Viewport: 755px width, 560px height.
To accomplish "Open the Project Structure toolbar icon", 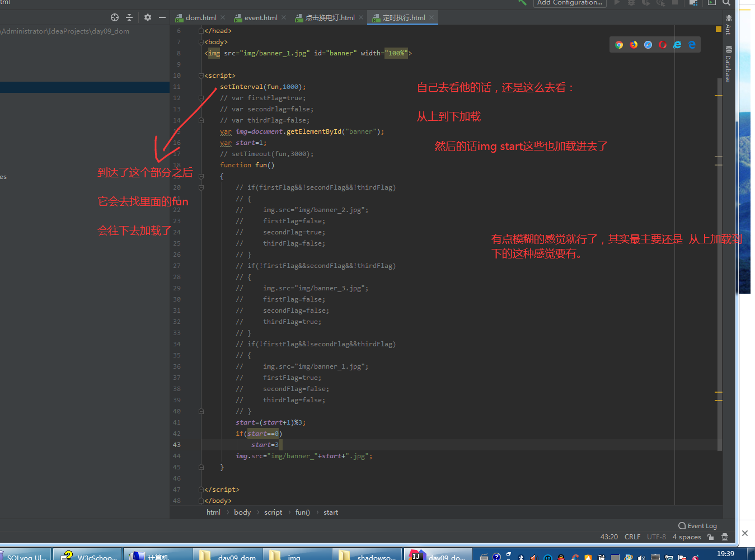I will pos(693,2).
